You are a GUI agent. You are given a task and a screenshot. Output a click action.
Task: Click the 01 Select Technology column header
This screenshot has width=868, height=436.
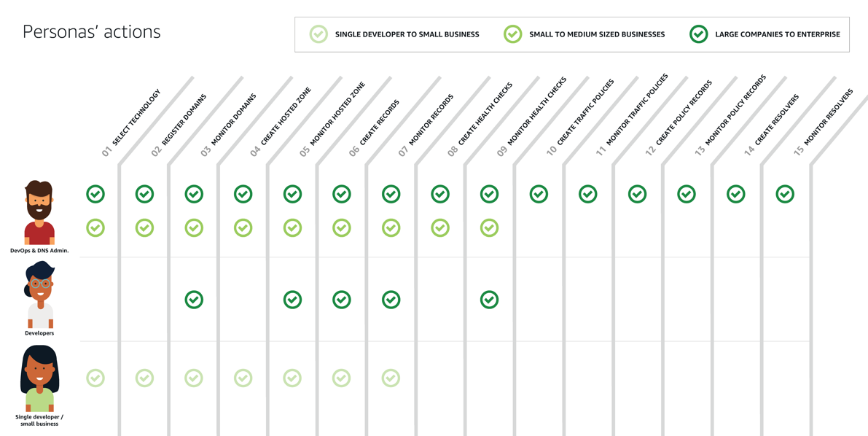(131, 123)
